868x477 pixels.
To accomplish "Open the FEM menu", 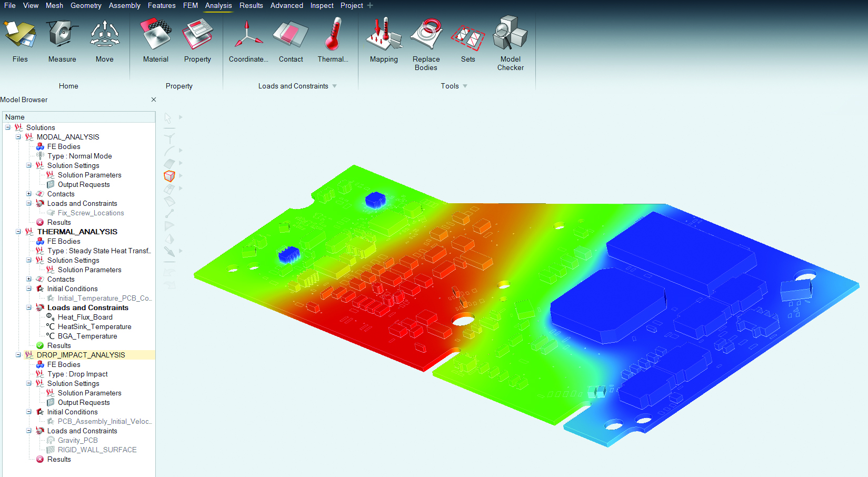I will (190, 6).
